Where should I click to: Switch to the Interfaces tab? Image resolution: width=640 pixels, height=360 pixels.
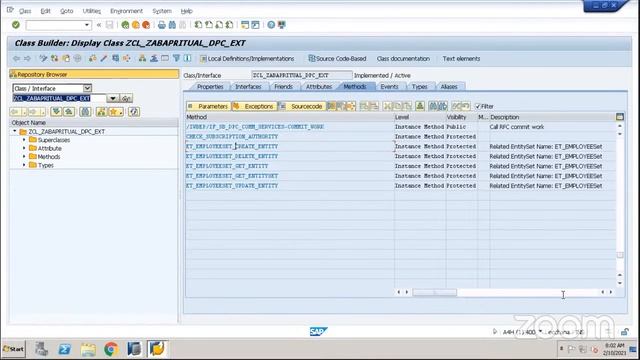click(x=248, y=87)
